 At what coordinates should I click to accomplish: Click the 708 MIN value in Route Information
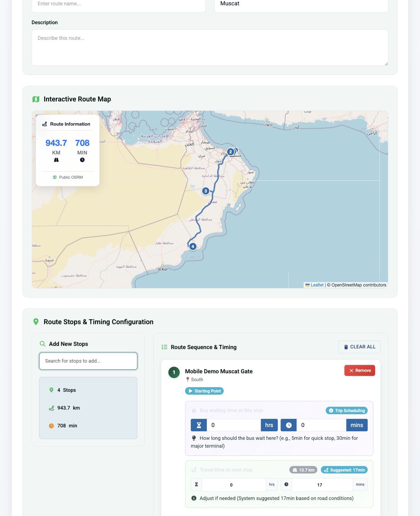click(x=82, y=143)
